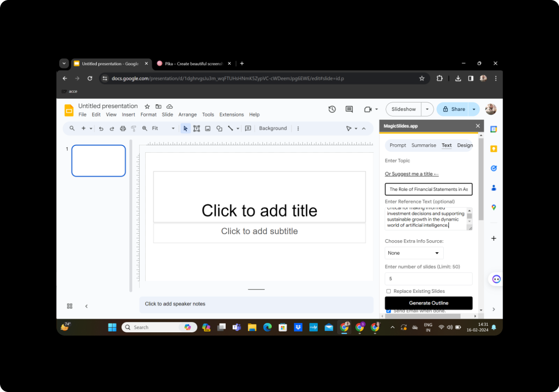559x392 pixels.
Task: Close the MagicSlides.app sidebar
Action: (x=478, y=126)
